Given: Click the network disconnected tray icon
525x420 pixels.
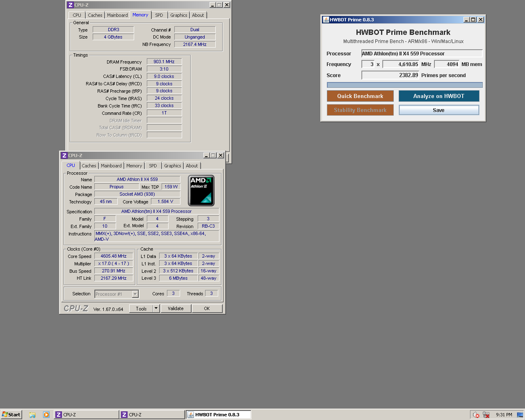Looking at the screenshot, I should pos(486,415).
